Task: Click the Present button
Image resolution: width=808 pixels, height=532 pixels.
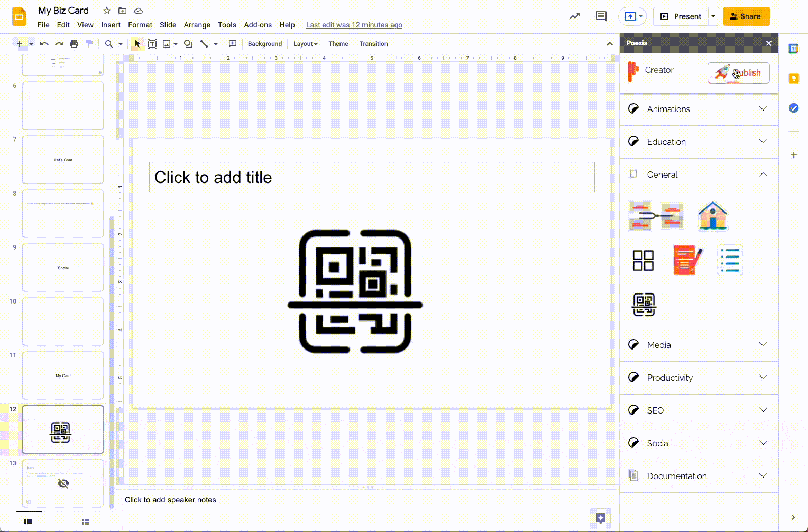Action: click(x=681, y=16)
